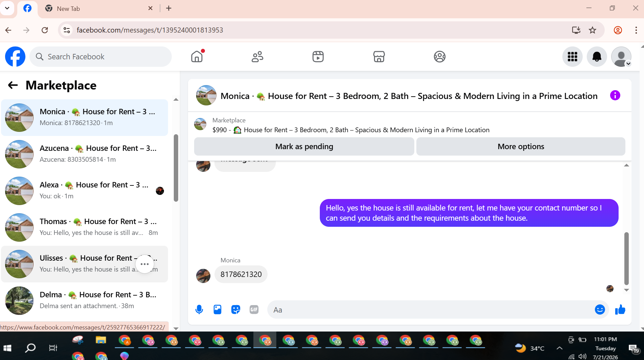Show hidden system tray icons

[560, 348]
